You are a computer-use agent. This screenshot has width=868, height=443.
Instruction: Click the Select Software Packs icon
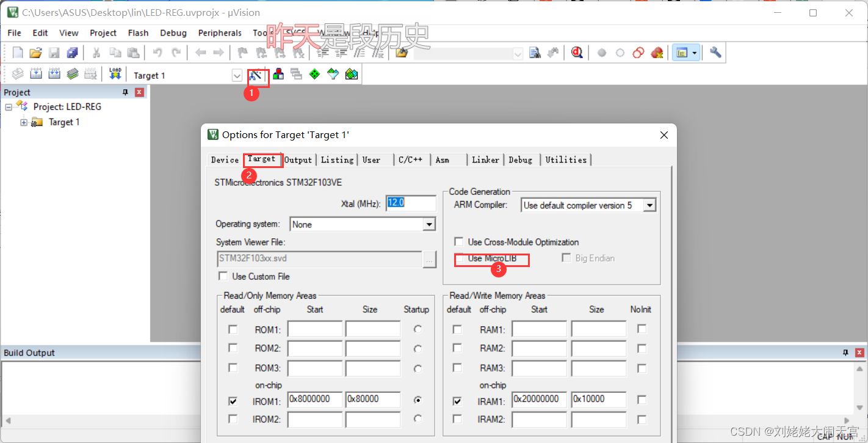click(x=333, y=75)
